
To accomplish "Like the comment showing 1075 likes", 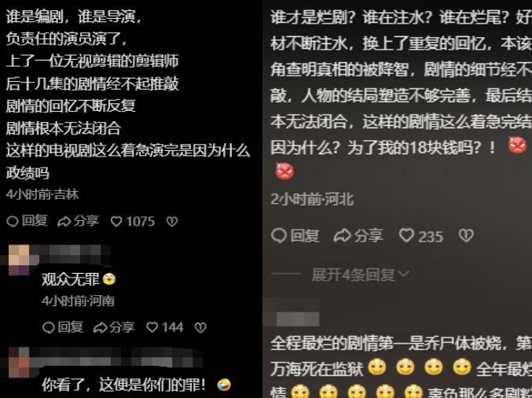I will click(133, 221).
